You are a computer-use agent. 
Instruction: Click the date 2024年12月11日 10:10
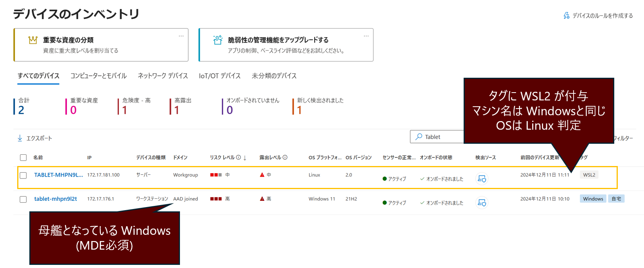point(545,199)
